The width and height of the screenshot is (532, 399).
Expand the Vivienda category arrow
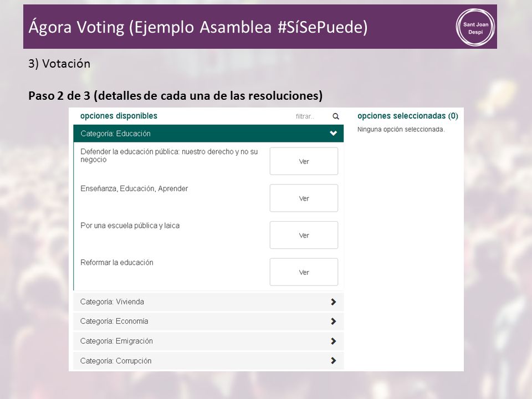333,301
